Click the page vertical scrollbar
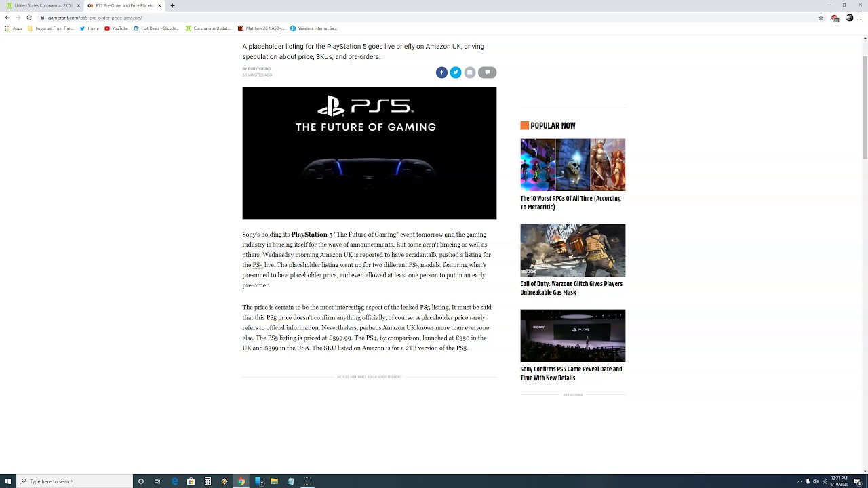The height and width of the screenshot is (488, 868). tap(865, 108)
